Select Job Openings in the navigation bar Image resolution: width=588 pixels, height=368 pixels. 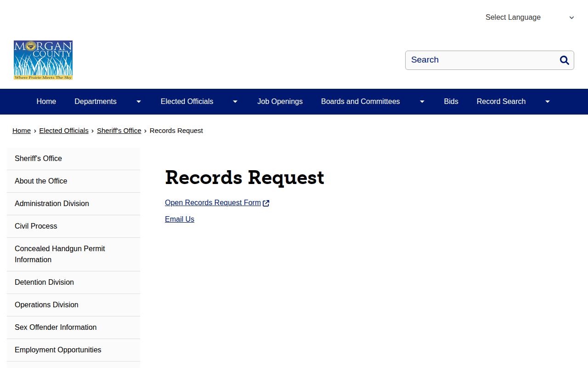[x=280, y=102]
